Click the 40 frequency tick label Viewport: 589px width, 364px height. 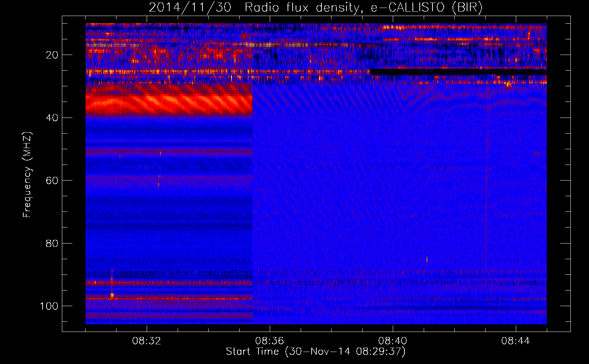click(x=52, y=118)
